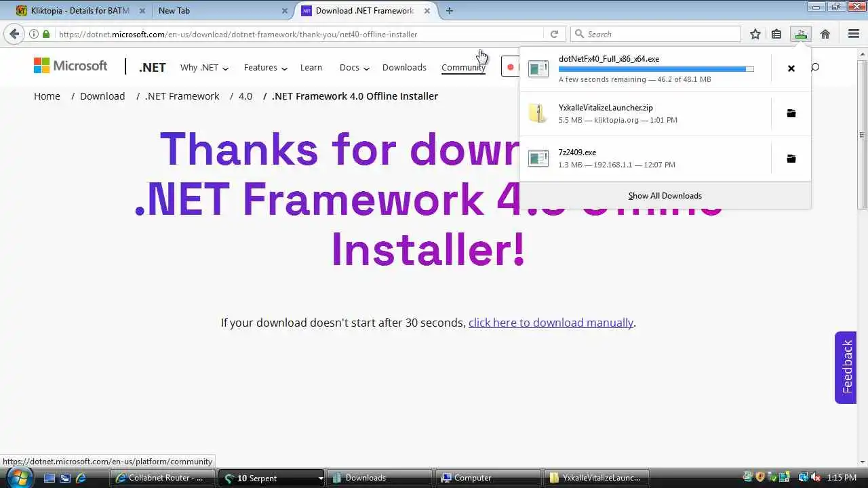
Task: Launch Internet Explorer from quick launch
Action: (81, 478)
